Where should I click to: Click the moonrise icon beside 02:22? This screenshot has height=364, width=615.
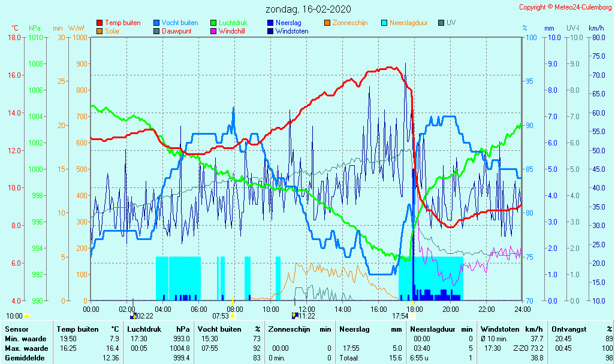click(134, 316)
